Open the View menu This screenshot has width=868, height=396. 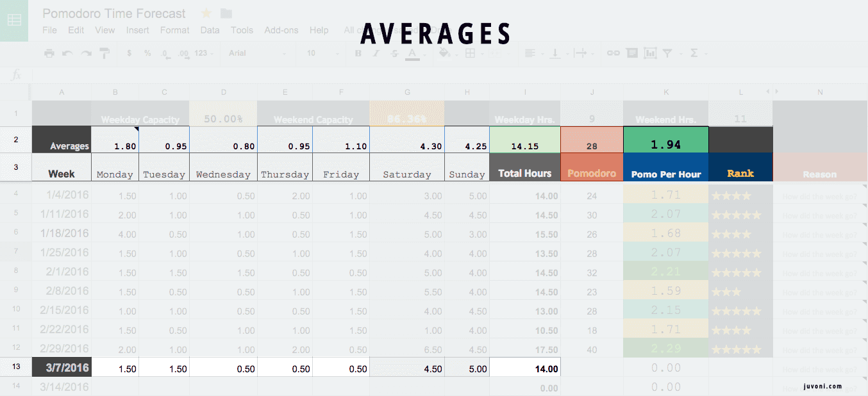tap(105, 30)
